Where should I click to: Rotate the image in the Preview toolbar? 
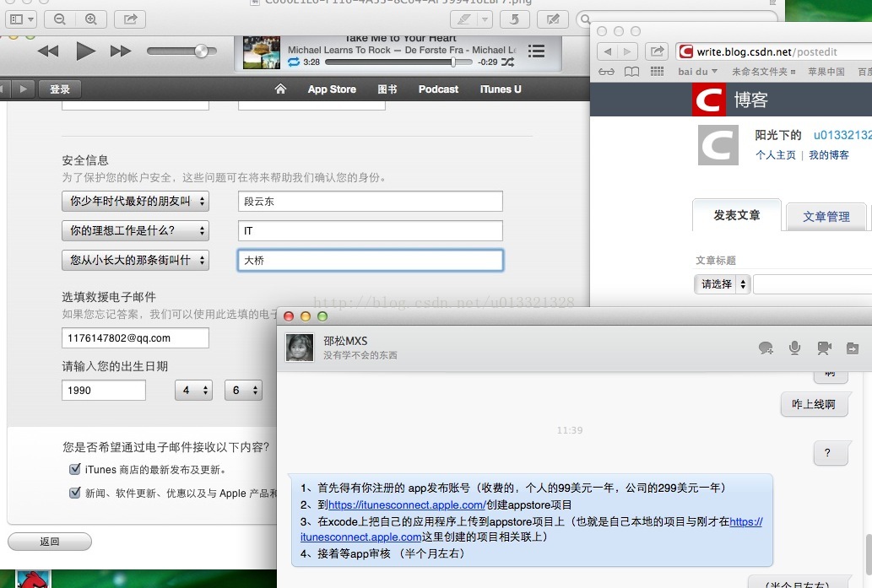click(514, 19)
